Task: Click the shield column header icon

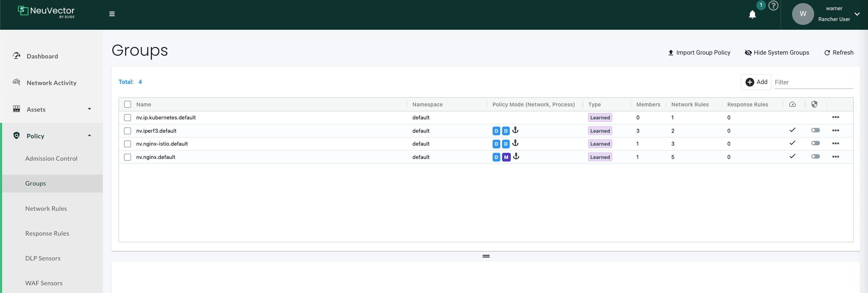Action: [814, 104]
